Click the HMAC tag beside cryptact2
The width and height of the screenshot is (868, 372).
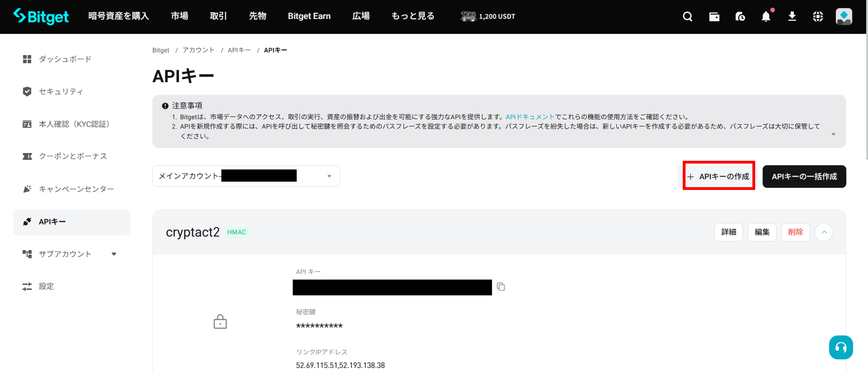(237, 232)
